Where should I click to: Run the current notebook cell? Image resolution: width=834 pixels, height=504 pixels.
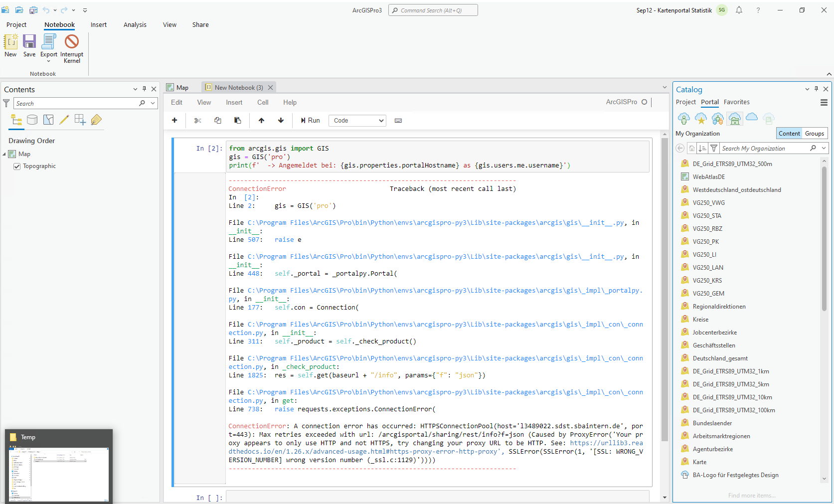(x=310, y=120)
